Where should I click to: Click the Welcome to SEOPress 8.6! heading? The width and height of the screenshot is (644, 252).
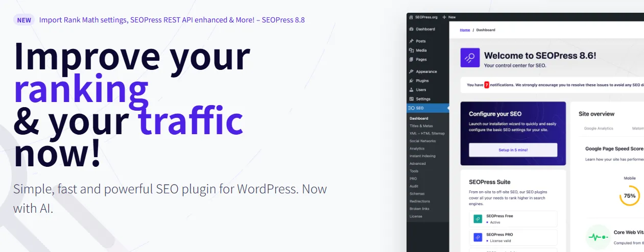(x=540, y=56)
